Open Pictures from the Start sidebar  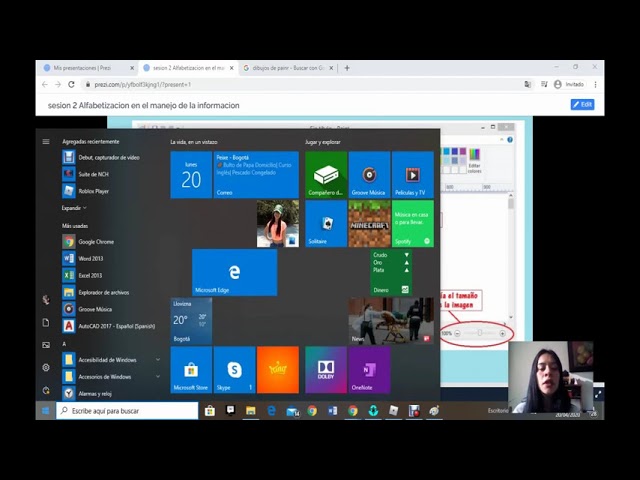46,345
